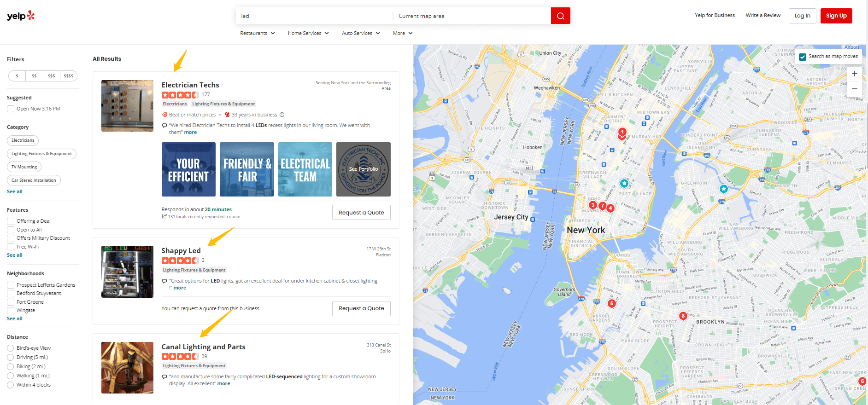Viewport: 868px width, 405px height.
Task: Expand Home Services dropdown menu
Action: 308,33
